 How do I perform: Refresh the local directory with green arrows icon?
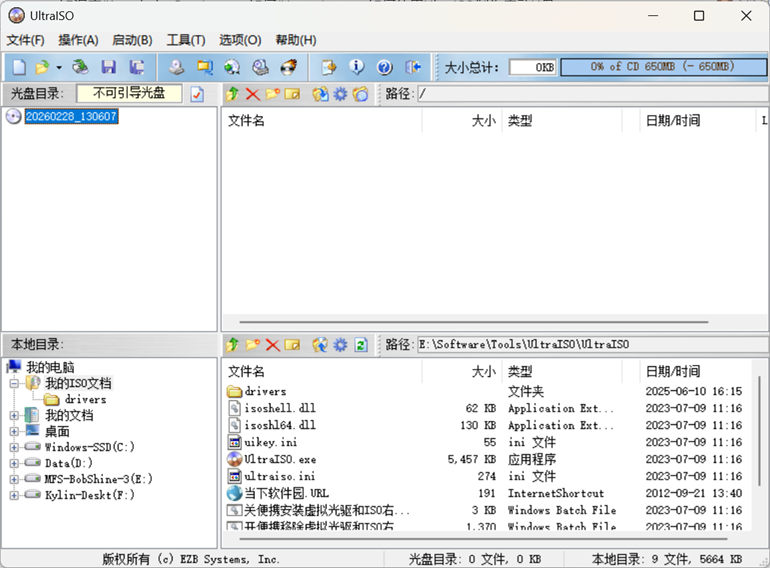(361, 345)
